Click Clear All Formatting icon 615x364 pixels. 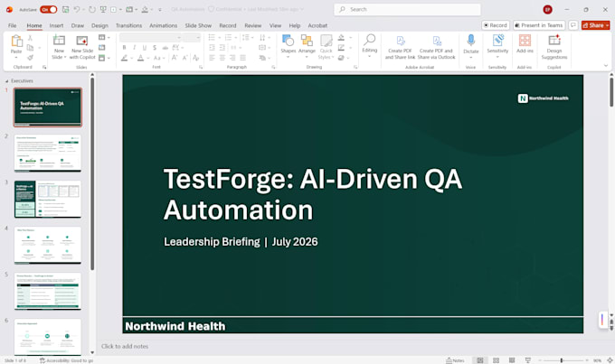pos(195,58)
